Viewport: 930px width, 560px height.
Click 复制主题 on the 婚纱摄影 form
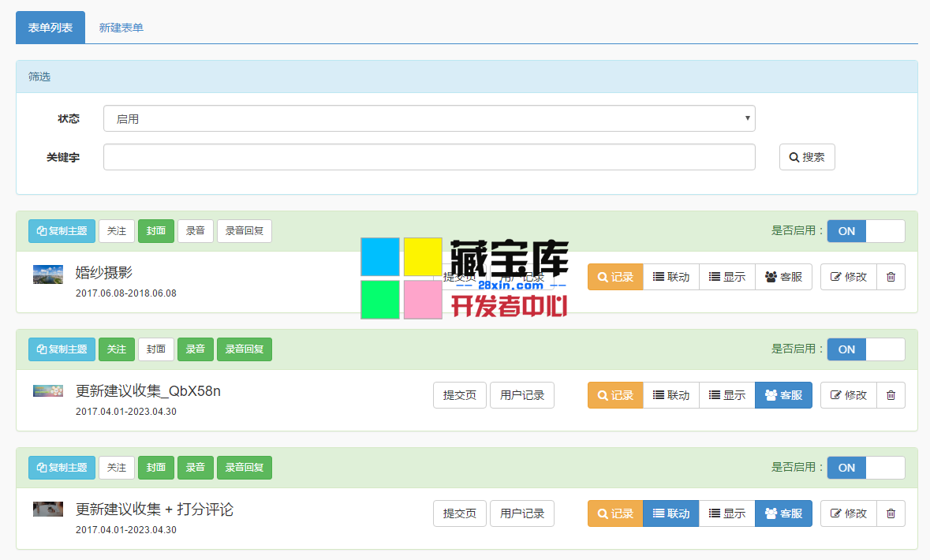coord(62,231)
